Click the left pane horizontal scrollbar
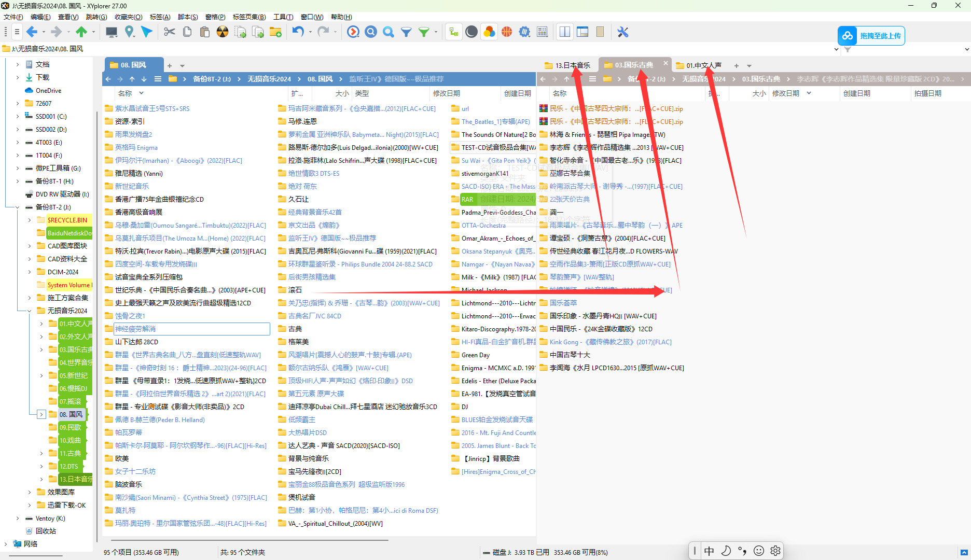The image size is (971, 560). [246, 540]
